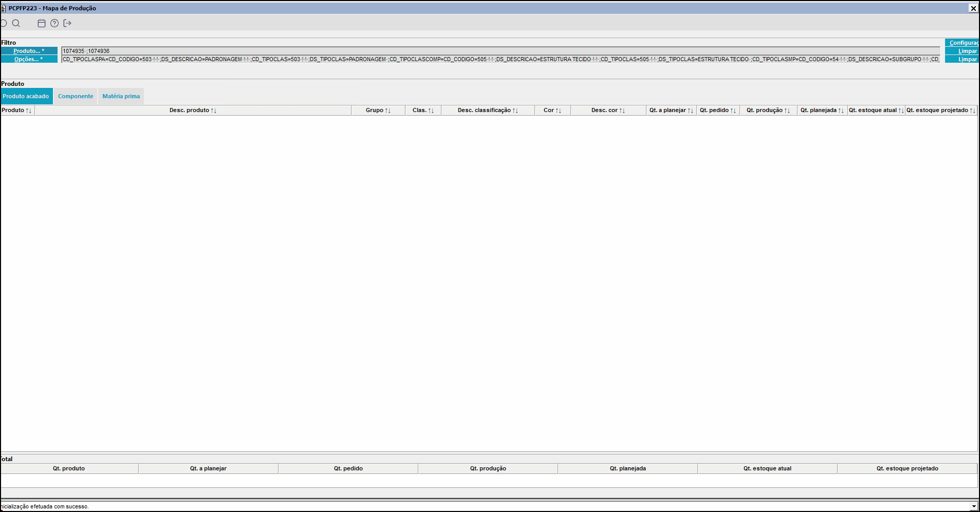
Task: Sort by the Qt. planejada column header
Action: tap(823, 110)
